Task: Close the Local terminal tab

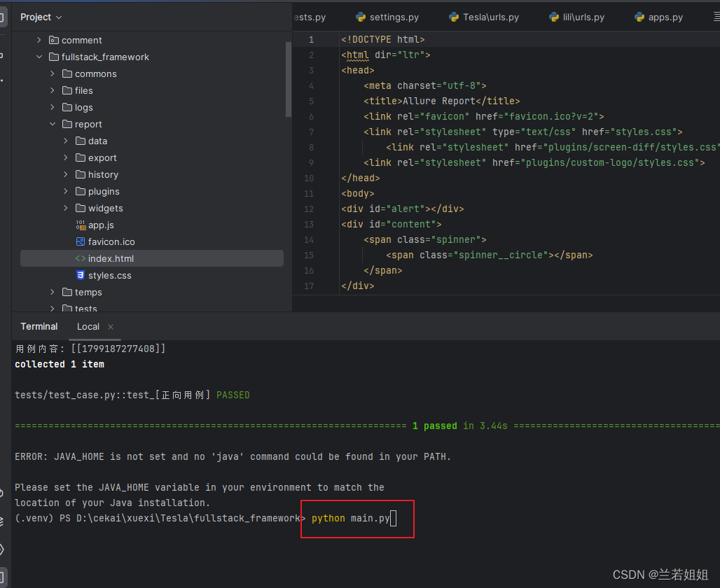Action: [111, 327]
